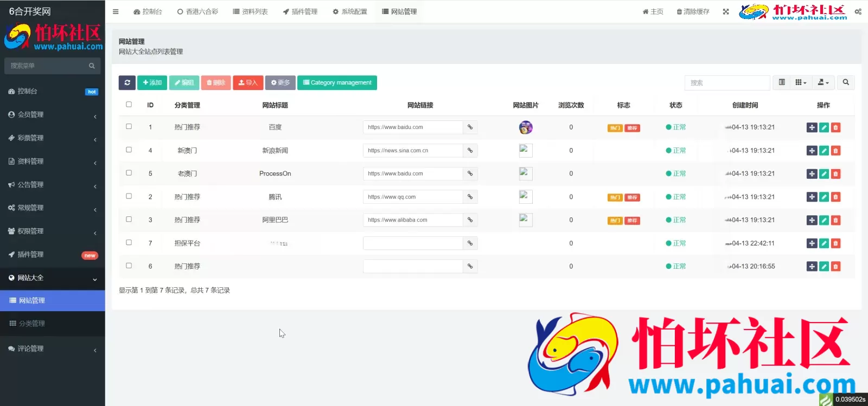Open the export dropdown button

(824, 82)
